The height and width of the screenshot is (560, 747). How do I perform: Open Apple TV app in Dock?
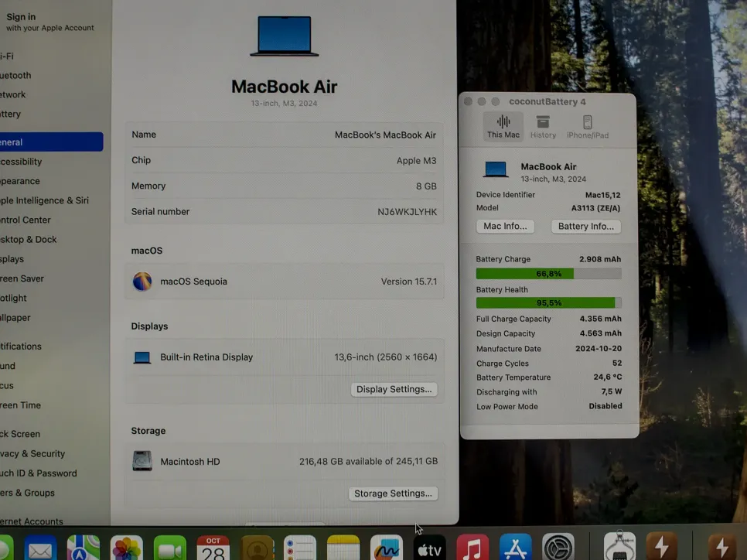point(429,549)
